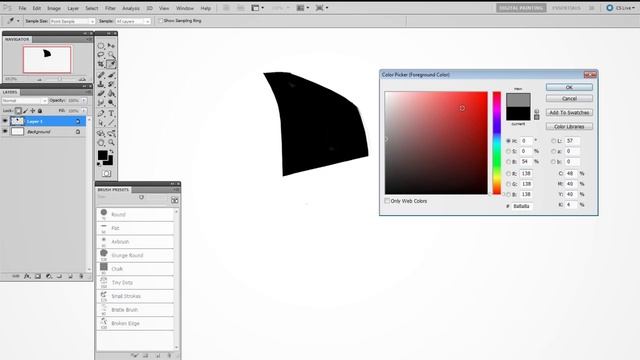Select the S saturation radio button
Viewport: 640px width, 360px height.
click(509, 151)
